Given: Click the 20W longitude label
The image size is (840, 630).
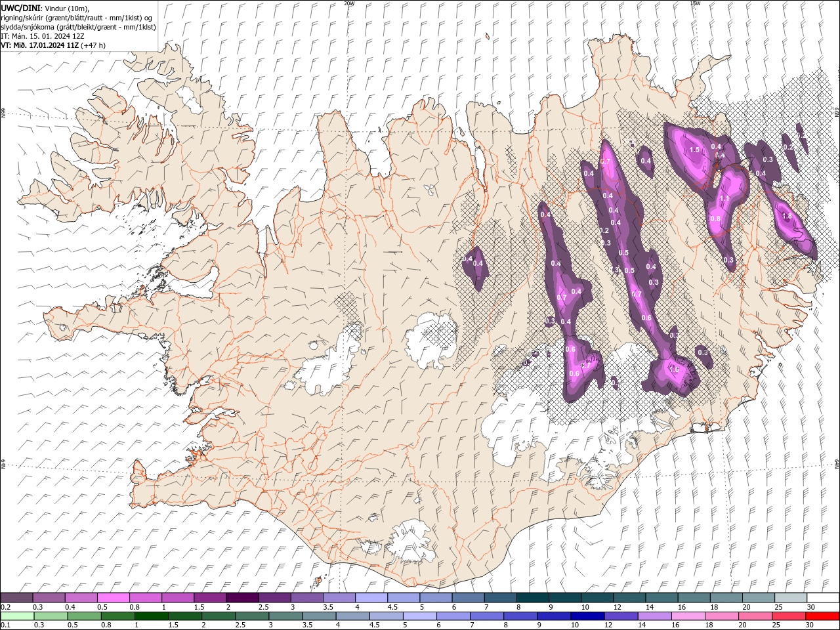Looking at the screenshot, I should (x=349, y=3).
